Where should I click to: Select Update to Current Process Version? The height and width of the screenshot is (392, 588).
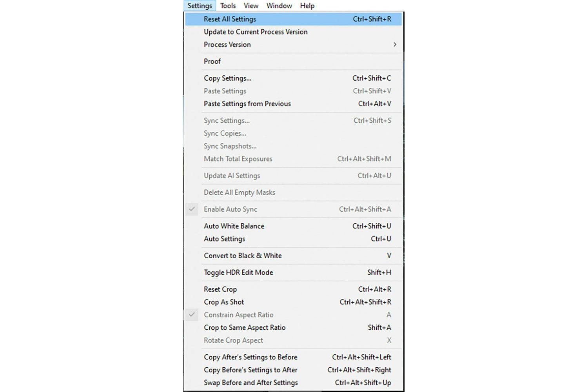(x=256, y=32)
